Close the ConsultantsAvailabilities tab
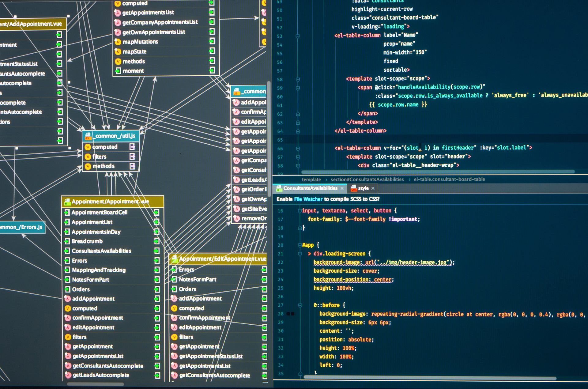 342,188
